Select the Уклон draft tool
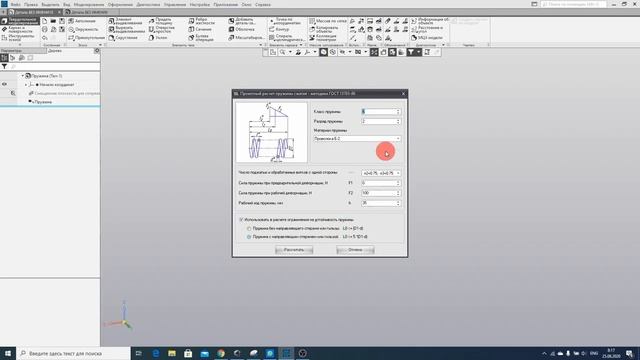Image resolution: width=640 pixels, height=360 pixels. click(x=158, y=38)
